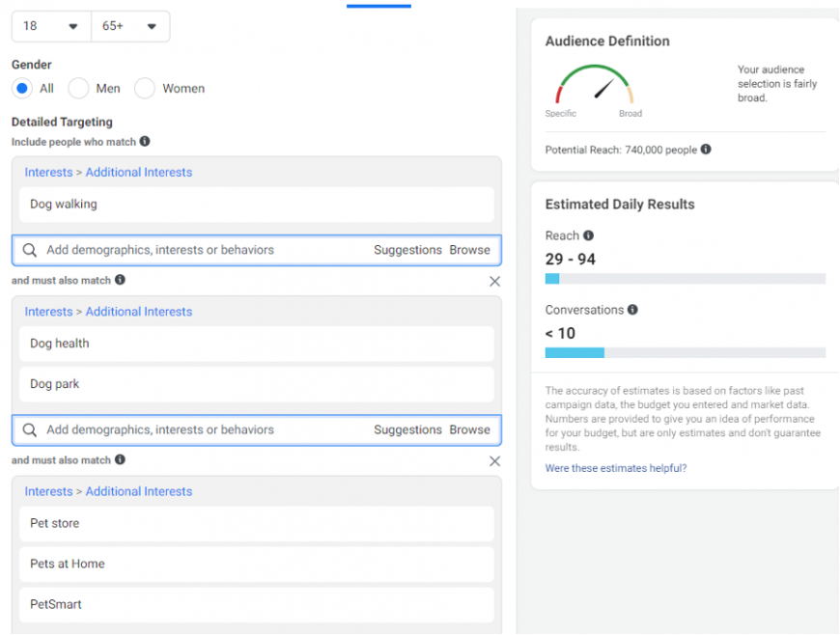Click info icon beside first 'and must also match'

click(x=120, y=280)
